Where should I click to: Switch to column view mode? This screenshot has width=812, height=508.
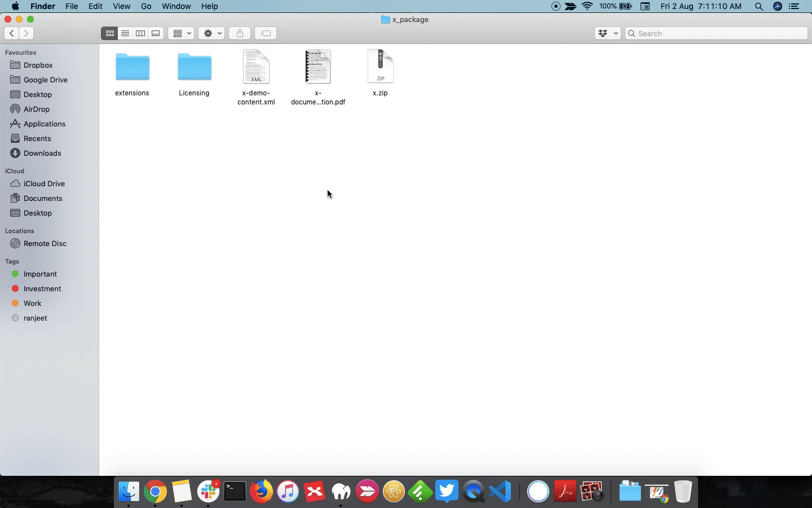coord(140,33)
